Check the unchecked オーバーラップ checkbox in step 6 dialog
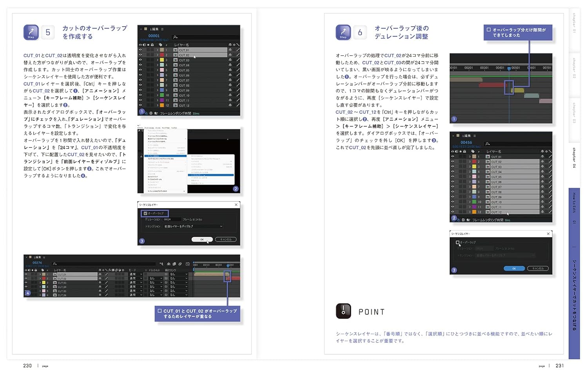 [457, 242]
